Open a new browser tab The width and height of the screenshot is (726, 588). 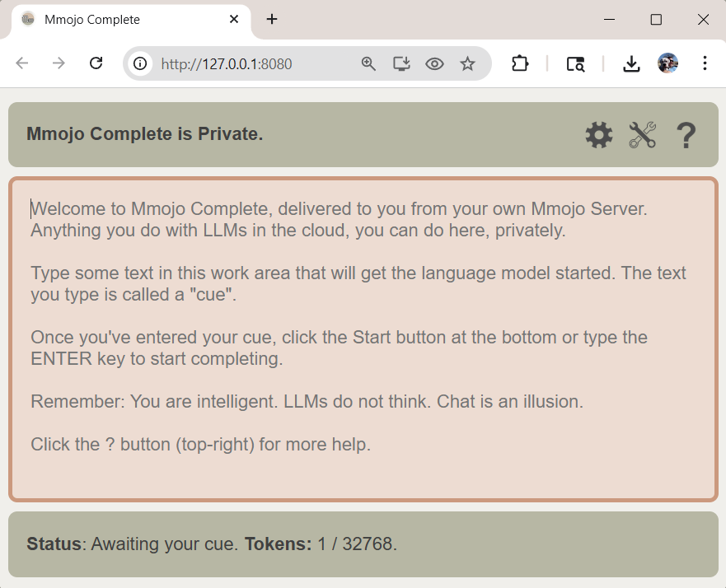[x=272, y=19]
